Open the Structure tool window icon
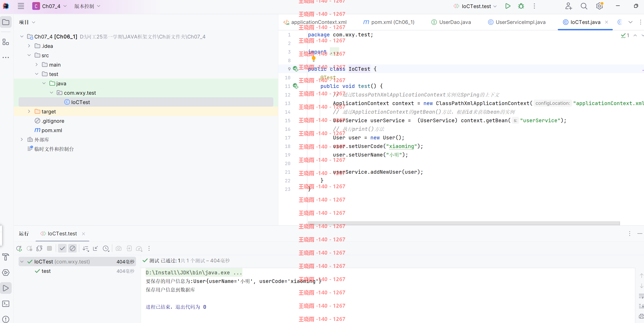Viewport: 644px width, 323px height. [6, 42]
